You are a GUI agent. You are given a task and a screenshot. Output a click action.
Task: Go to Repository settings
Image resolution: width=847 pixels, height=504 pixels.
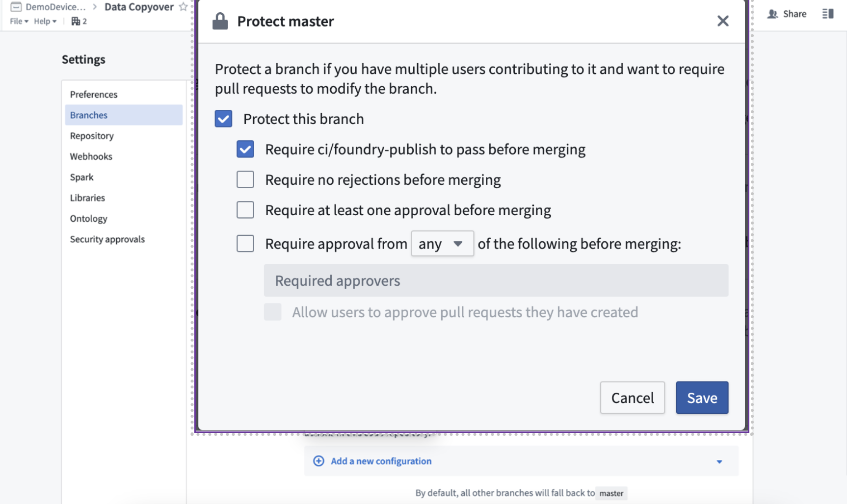[x=92, y=136]
